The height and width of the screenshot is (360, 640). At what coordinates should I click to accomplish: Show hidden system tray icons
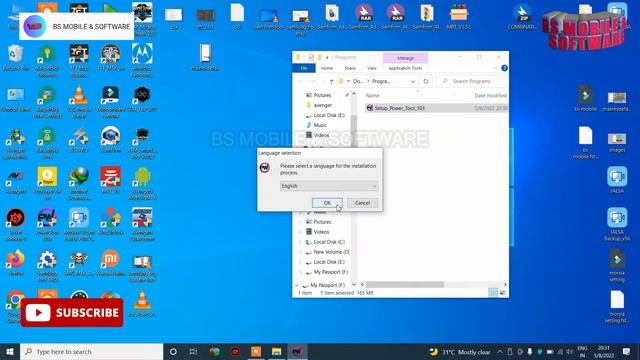(x=500, y=351)
